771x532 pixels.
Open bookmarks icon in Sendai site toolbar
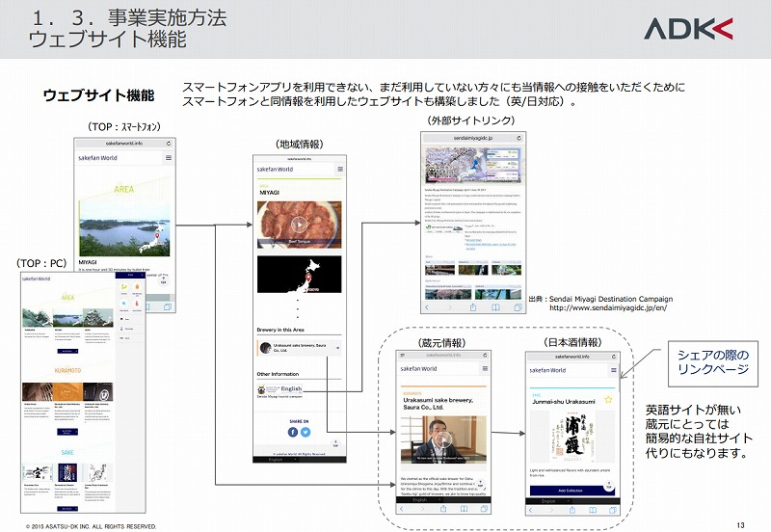point(494,307)
